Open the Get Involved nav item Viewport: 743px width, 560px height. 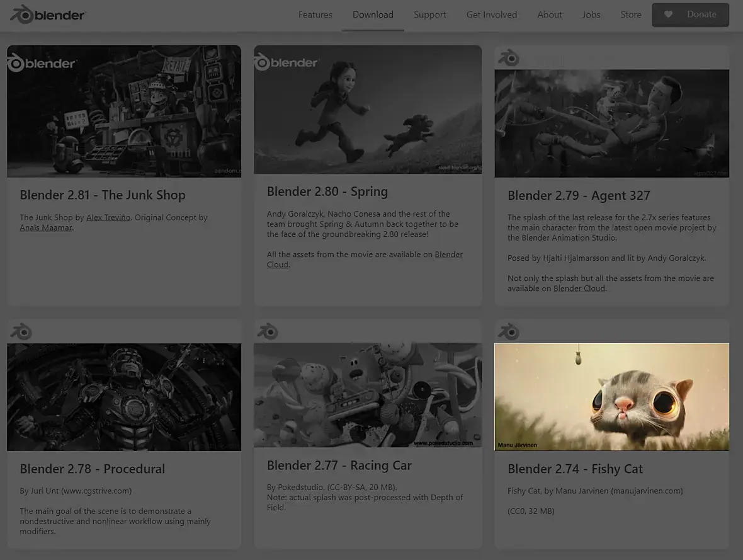click(491, 14)
